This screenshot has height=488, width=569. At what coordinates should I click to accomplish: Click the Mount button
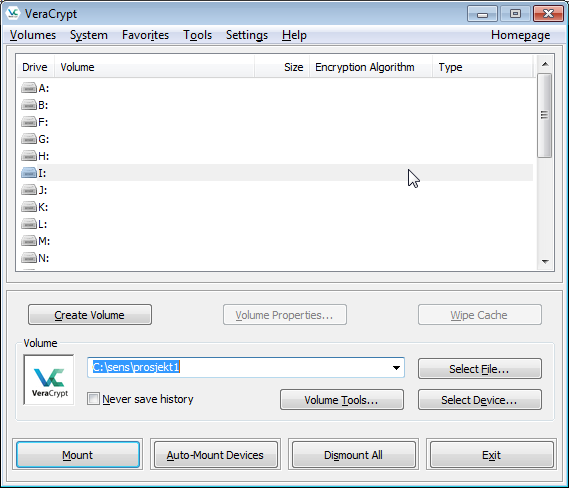tap(78, 455)
